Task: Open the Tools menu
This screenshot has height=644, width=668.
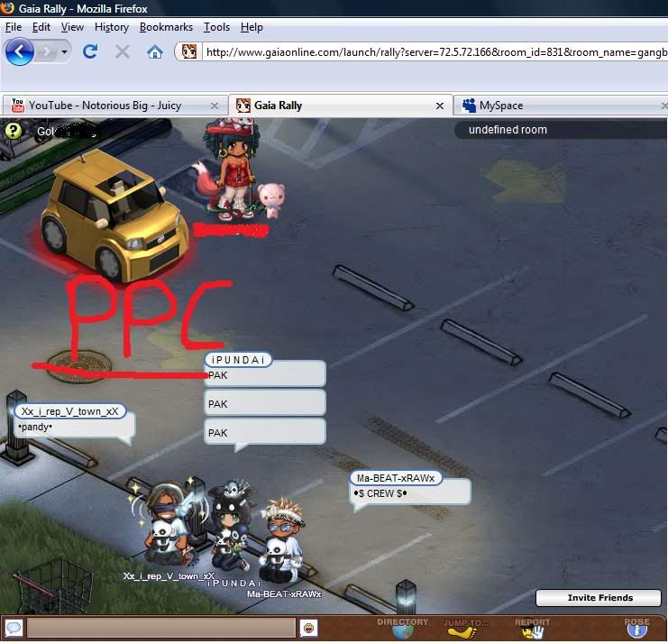Action: pos(216,27)
